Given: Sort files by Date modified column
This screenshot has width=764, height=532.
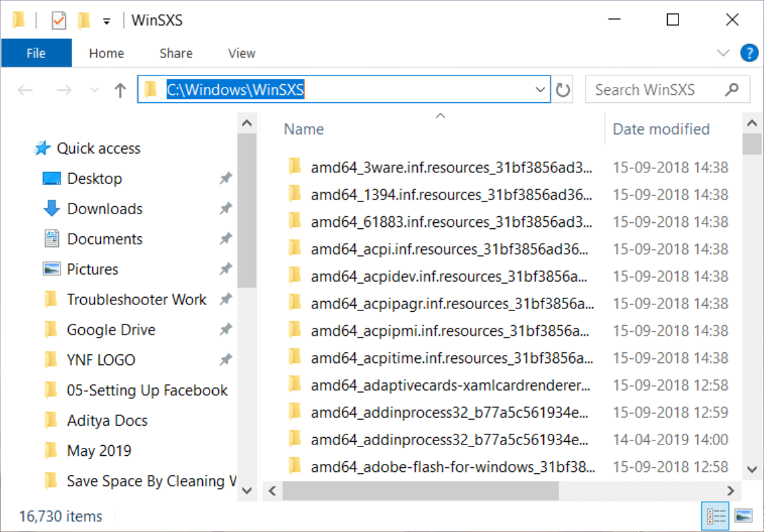Looking at the screenshot, I should pos(661,129).
